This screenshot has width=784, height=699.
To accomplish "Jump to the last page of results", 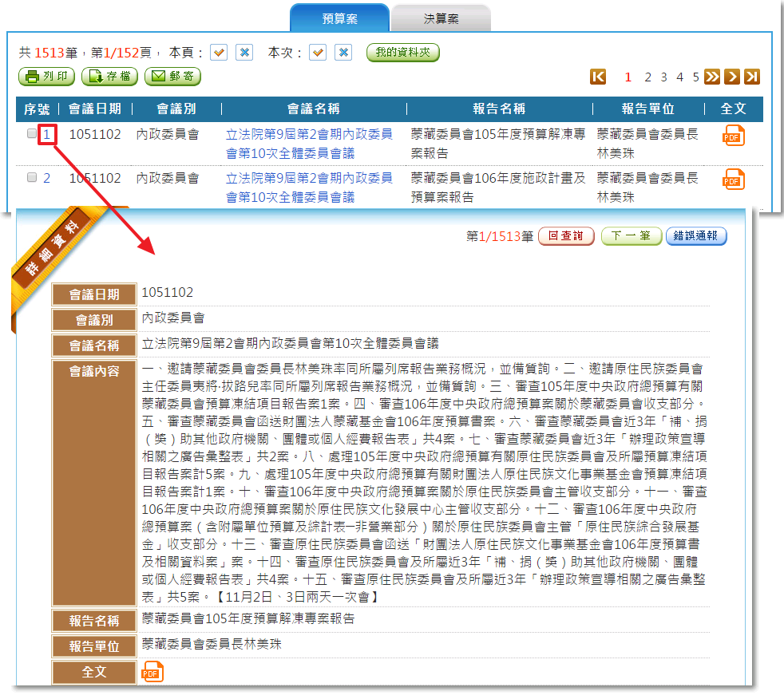I will (751, 77).
